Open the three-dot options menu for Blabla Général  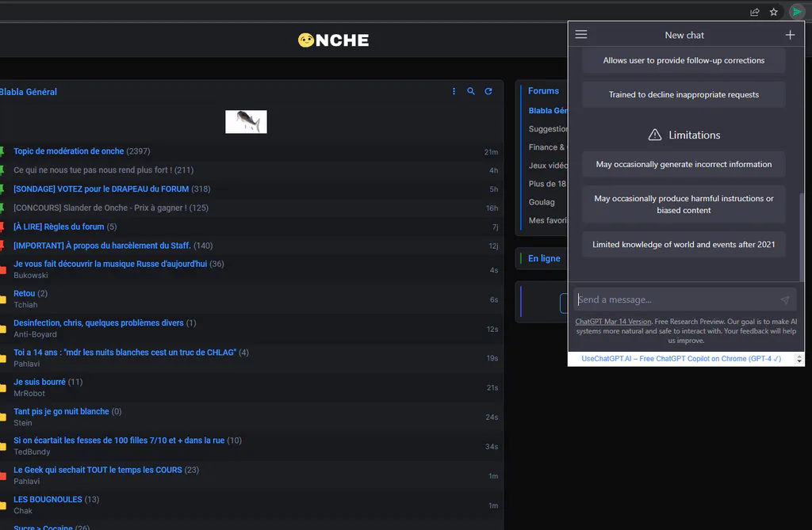pos(454,91)
